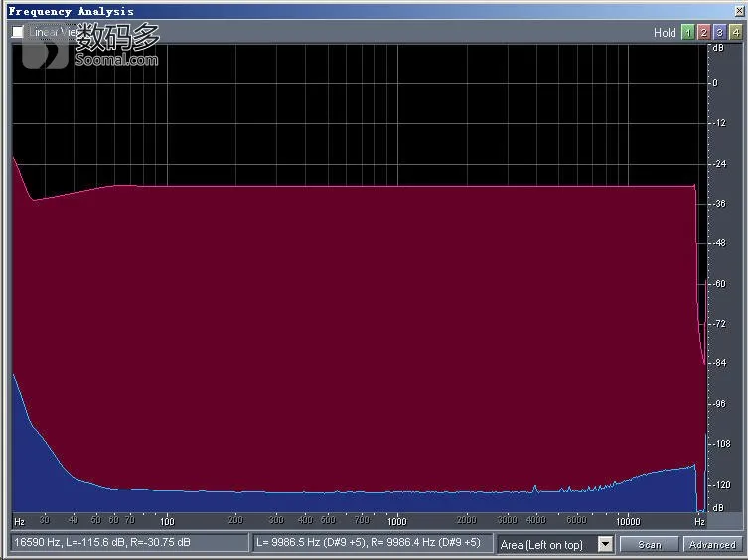Activate Hold button 4 (yellow)
Screen dimensions: 748x560
pos(736,32)
